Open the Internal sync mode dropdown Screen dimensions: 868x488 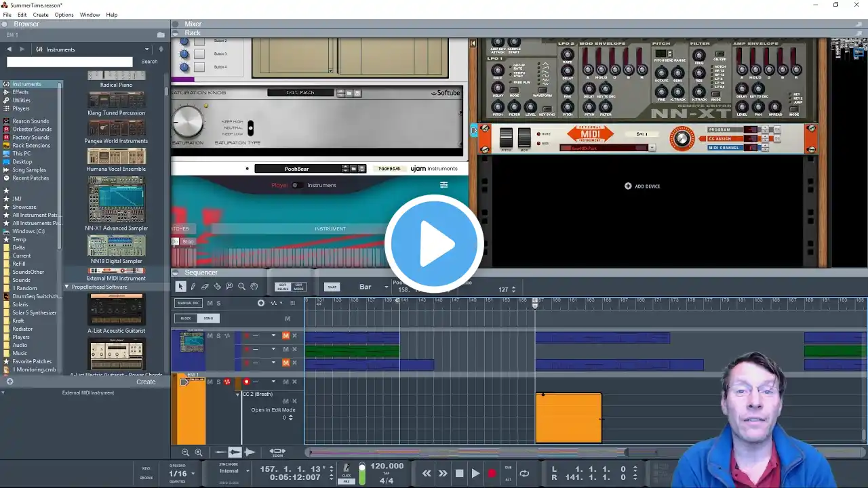tap(248, 471)
